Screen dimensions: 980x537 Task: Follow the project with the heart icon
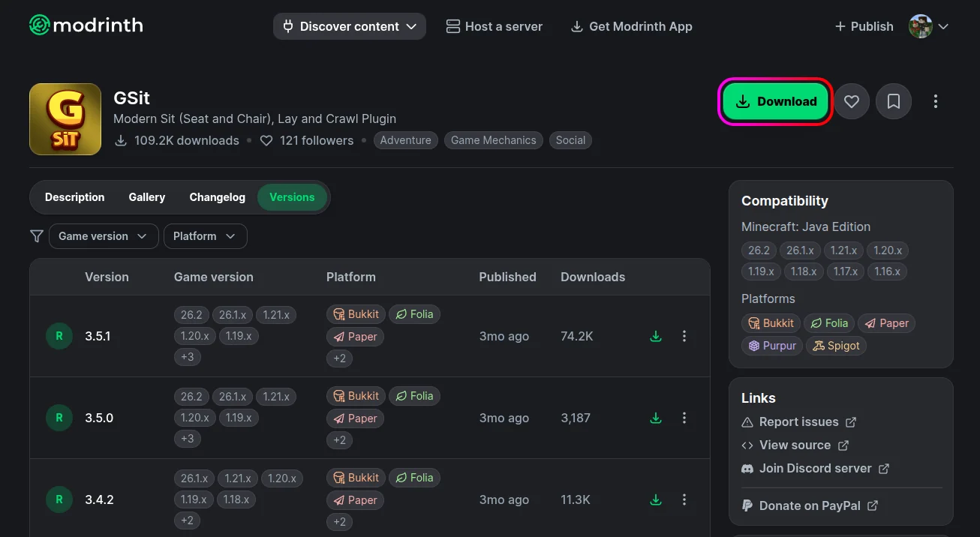coord(852,101)
